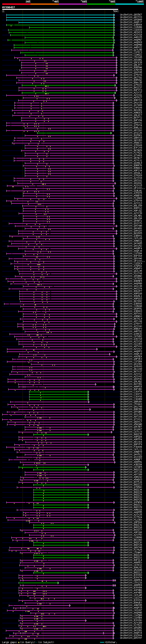Click label UniRef100_A7NTV5
The image size is (146, 644).
131,70
